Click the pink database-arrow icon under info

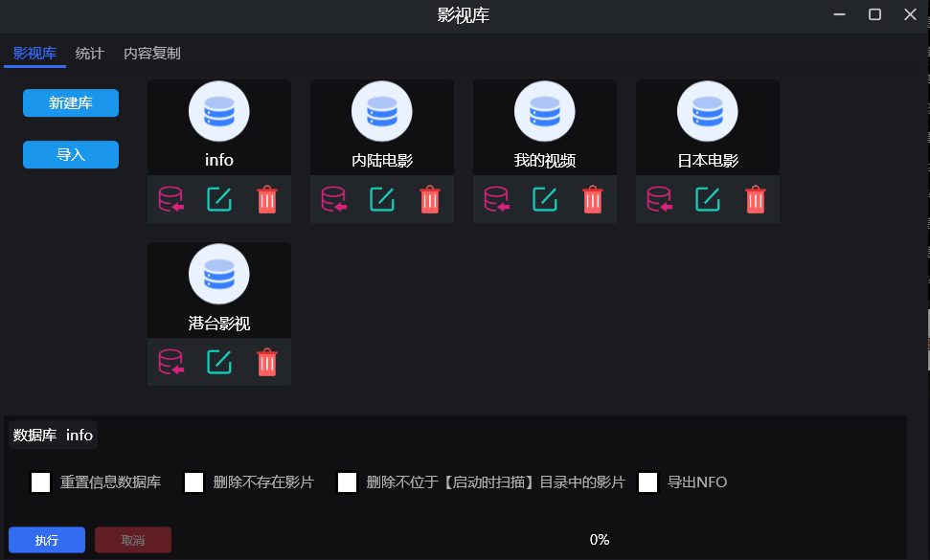(171, 199)
